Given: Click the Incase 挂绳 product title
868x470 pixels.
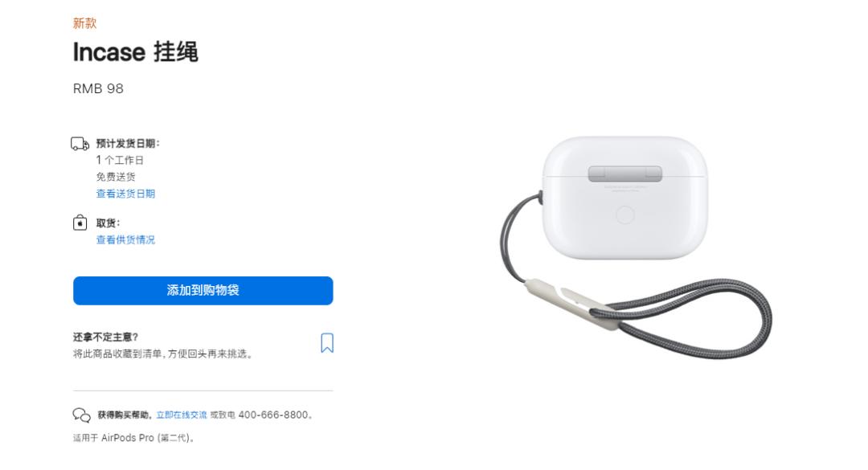Looking at the screenshot, I should pos(136,52).
